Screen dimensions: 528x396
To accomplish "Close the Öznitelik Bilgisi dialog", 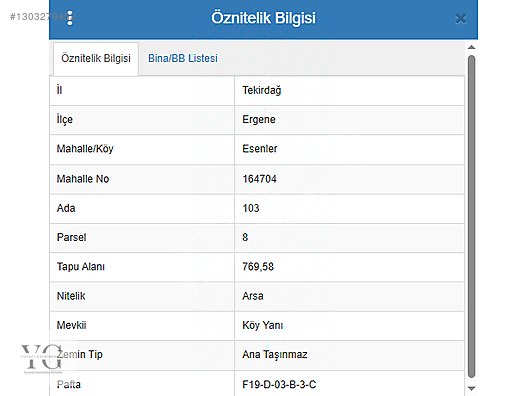I will pyautogui.click(x=460, y=19).
